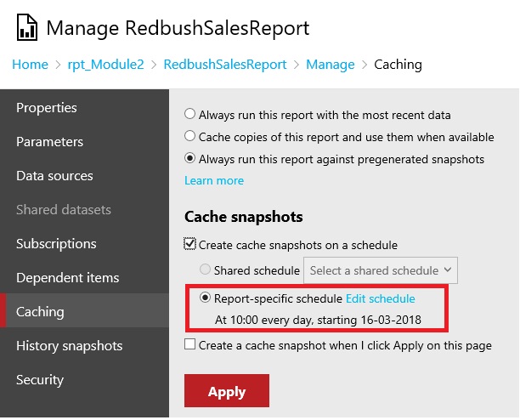Open the Parameters sidebar tab
Screen dimensions: 520x420
[49, 142]
